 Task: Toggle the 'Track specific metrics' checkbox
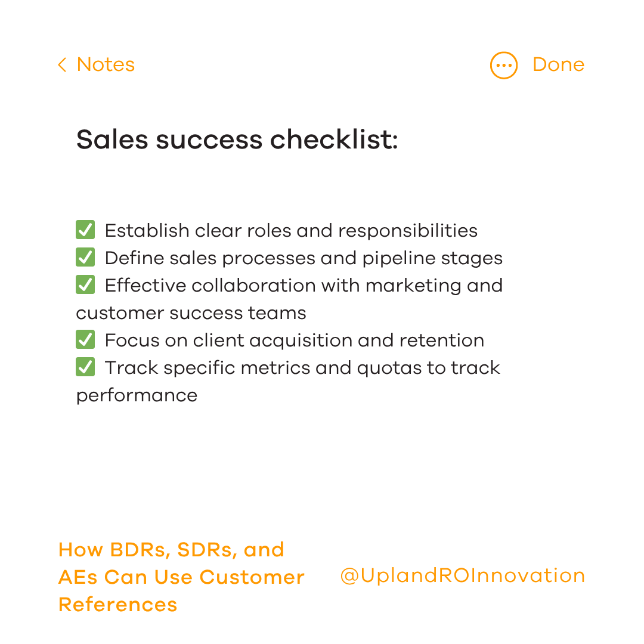[85, 367]
